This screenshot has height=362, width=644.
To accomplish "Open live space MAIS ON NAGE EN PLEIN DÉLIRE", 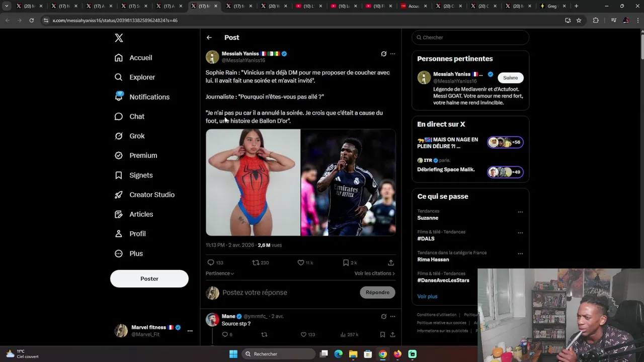I will [x=470, y=143].
